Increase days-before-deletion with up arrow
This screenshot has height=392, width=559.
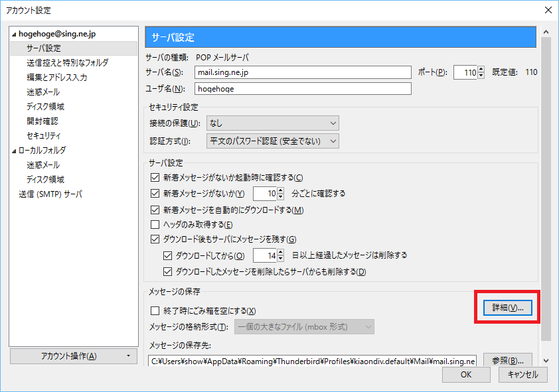point(281,253)
